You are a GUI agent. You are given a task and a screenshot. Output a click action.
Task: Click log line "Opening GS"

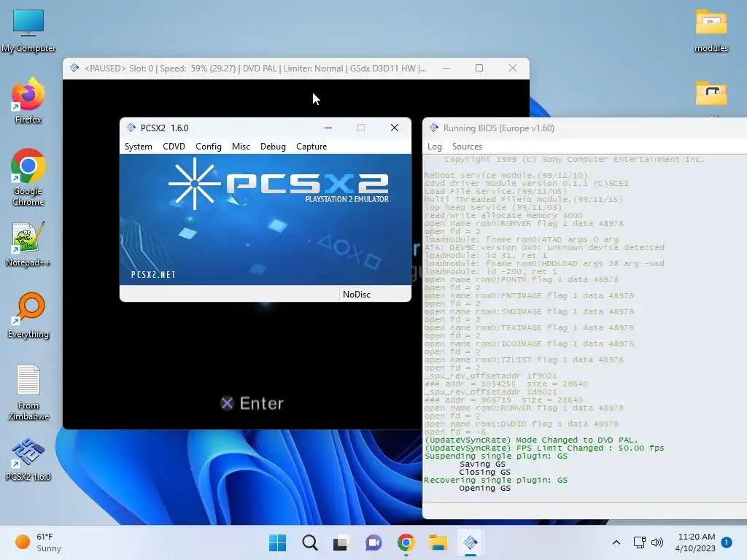(484, 488)
